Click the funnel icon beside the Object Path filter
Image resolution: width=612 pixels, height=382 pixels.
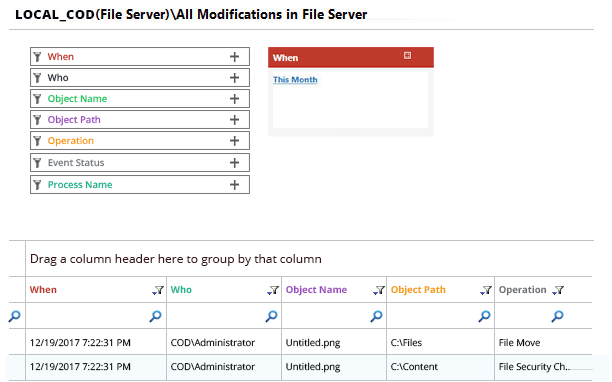coord(37,120)
